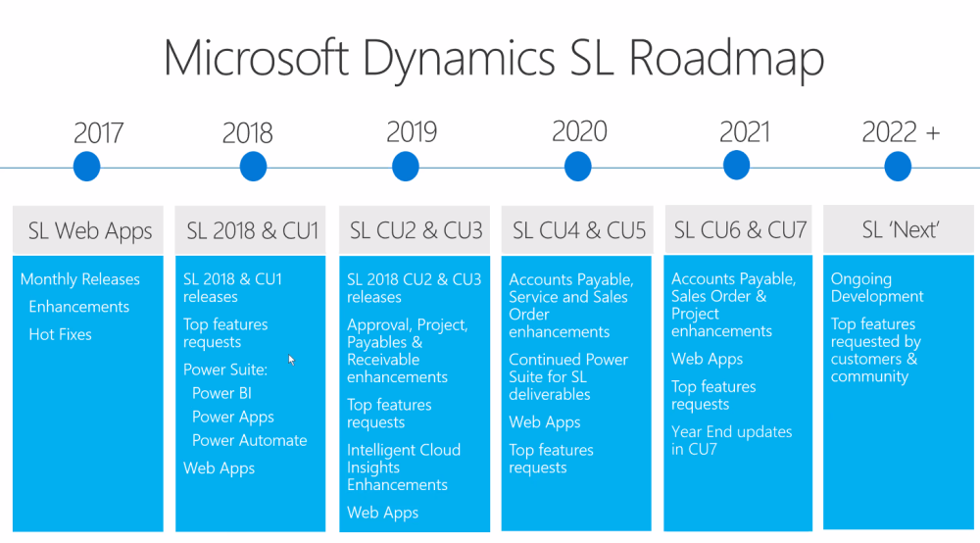The image size is (980, 543).
Task: Select the 2018 timeline marker dot
Action: [x=253, y=168]
